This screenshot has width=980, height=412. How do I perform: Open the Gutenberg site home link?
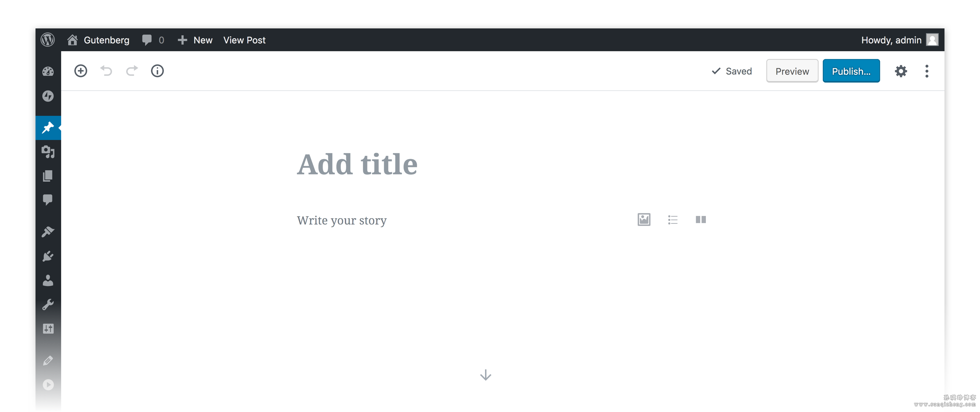tap(98, 40)
